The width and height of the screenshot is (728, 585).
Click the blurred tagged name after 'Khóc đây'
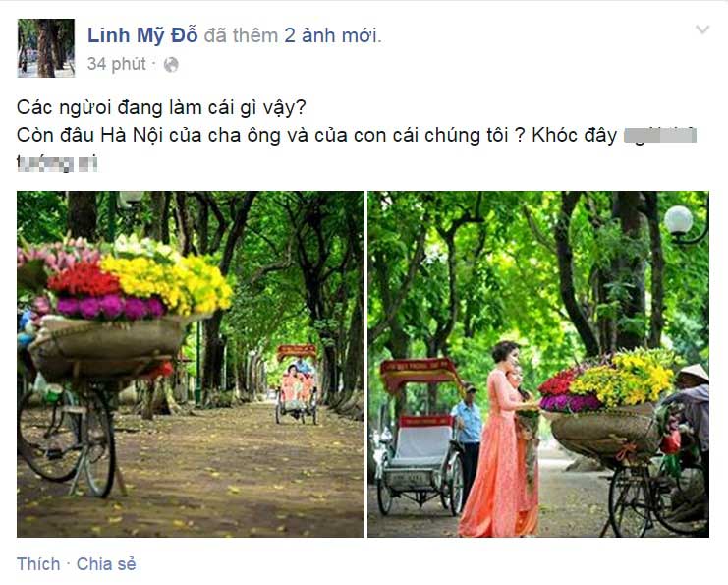coord(660,136)
